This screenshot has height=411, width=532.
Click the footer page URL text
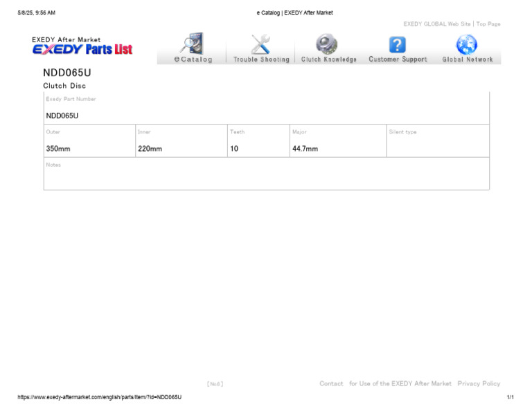(x=100, y=397)
